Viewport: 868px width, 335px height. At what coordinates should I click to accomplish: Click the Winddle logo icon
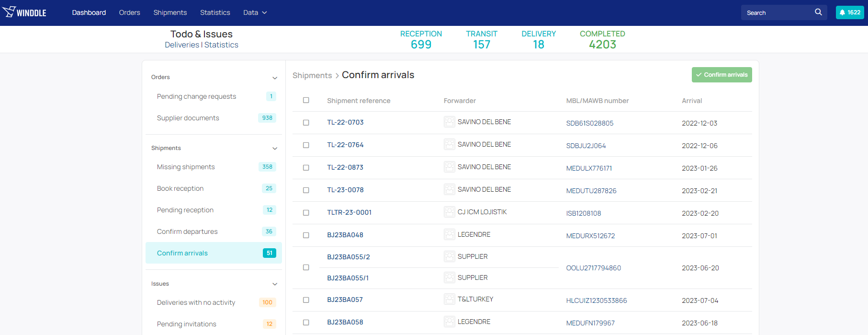point(10,12)
